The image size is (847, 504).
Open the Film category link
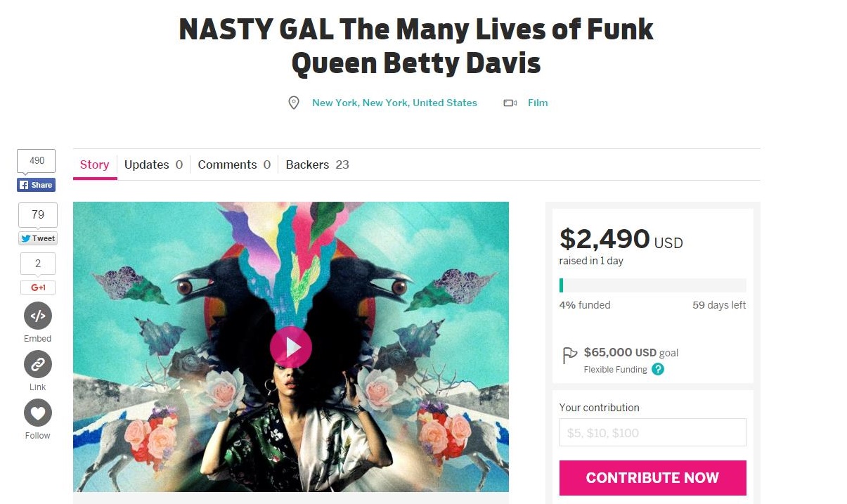(x=538, y=103)
